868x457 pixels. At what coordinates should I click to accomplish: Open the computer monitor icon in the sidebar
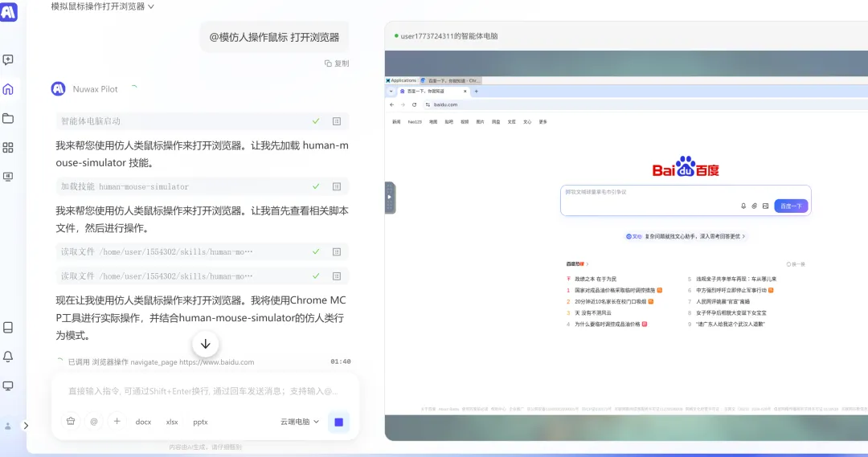(8, 386)
